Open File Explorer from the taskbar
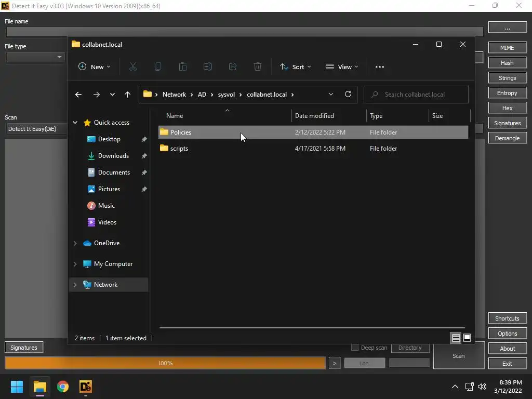Viewport: 532px width, 399px height. [39, 387]
